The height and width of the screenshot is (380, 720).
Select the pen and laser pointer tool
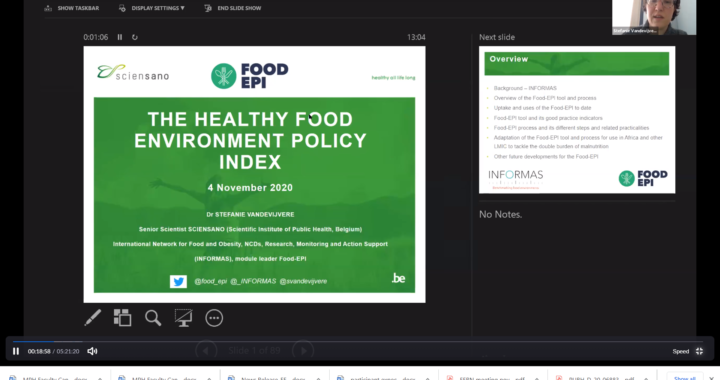pyautogui.click(x=93, y=318)
